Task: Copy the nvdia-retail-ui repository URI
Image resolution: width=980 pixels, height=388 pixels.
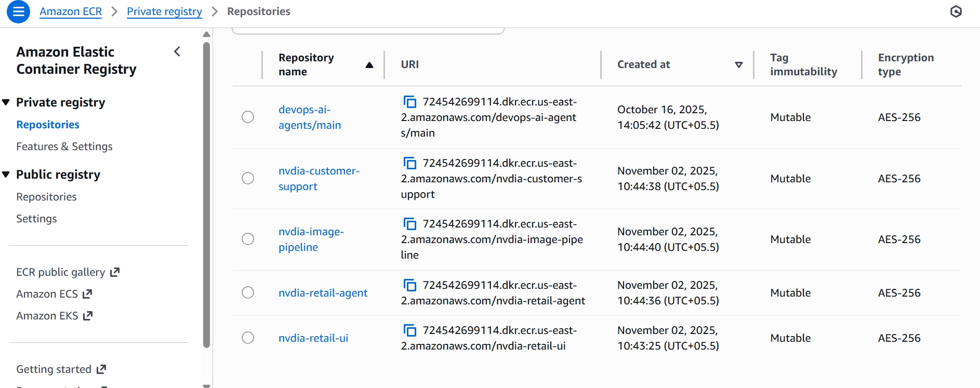Action: 410,330
